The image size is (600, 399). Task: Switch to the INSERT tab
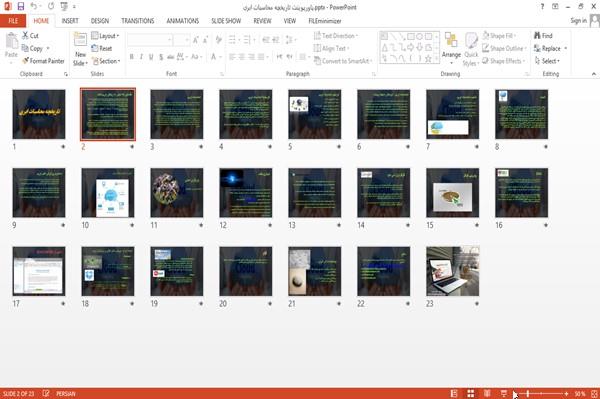click(70, 21)
